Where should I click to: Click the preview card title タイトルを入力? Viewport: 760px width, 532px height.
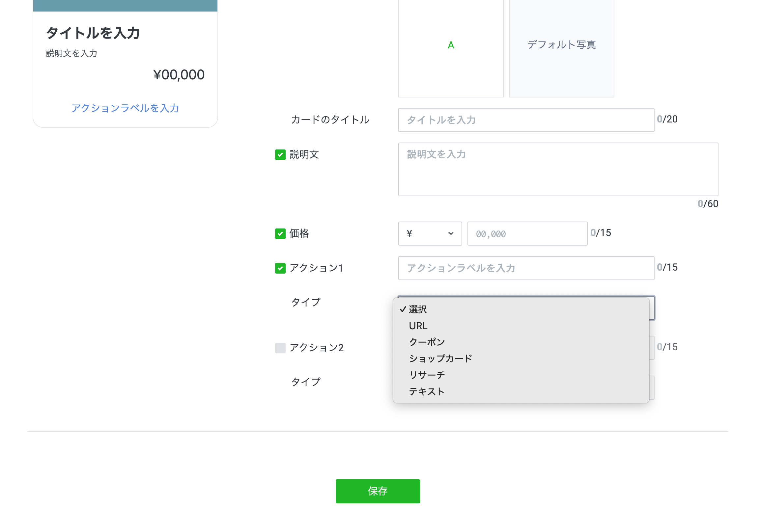click(93, 33)
